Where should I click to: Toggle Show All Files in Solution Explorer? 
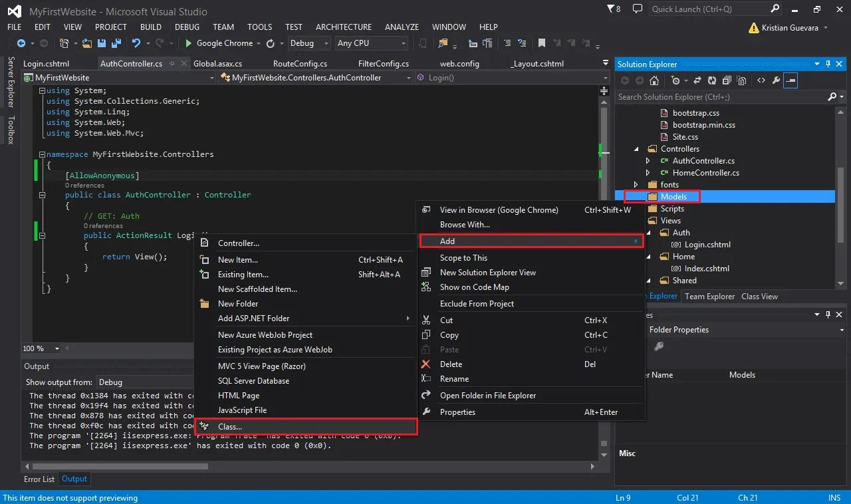pyautogui.click(x=740, y=80)
